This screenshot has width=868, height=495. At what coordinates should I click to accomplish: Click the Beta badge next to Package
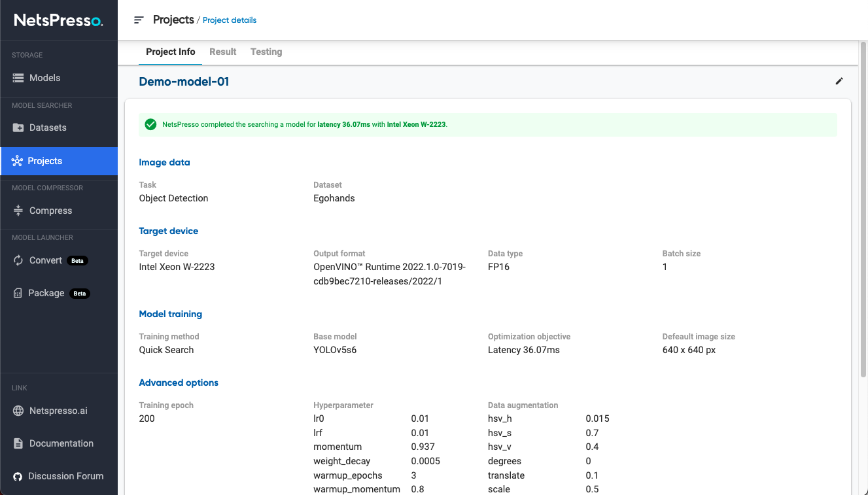click(80, 293)
